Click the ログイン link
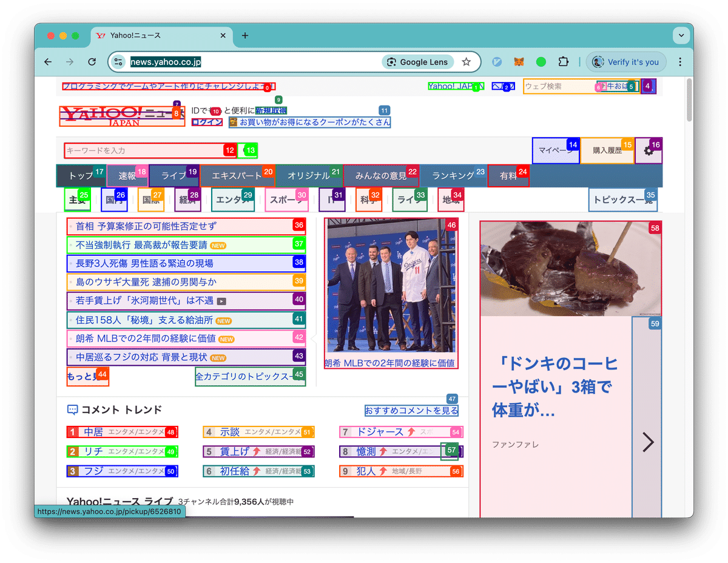The width and height of the screenshot is (728, 563). [207, 122]
